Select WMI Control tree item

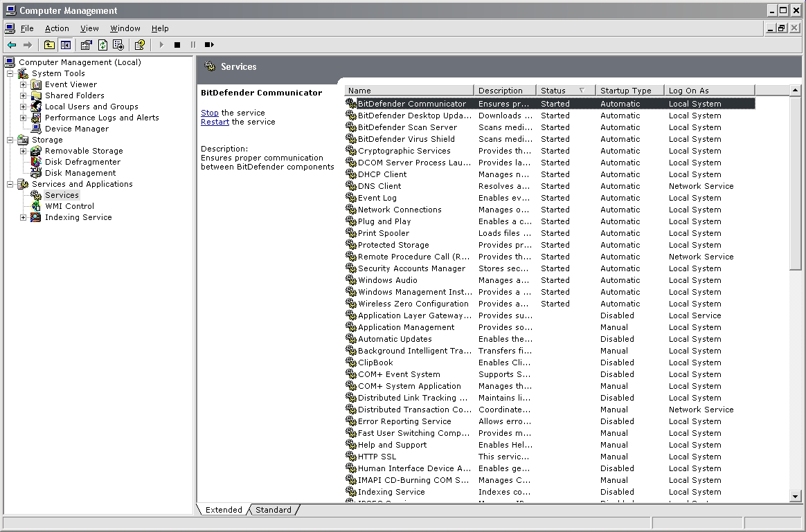69,206
